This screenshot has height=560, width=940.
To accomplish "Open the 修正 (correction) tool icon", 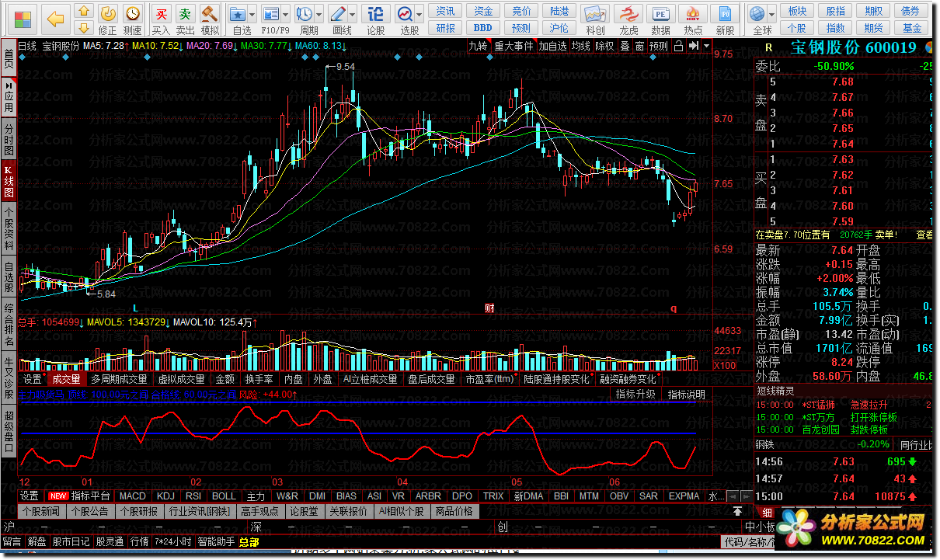I will coord(108,14).
